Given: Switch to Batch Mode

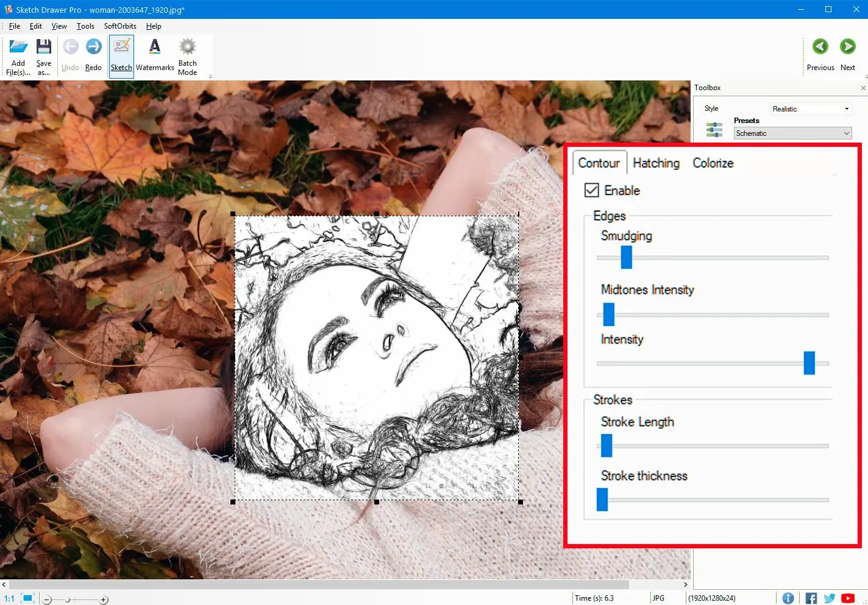Looking at the screenshot, I should point(187,56).
